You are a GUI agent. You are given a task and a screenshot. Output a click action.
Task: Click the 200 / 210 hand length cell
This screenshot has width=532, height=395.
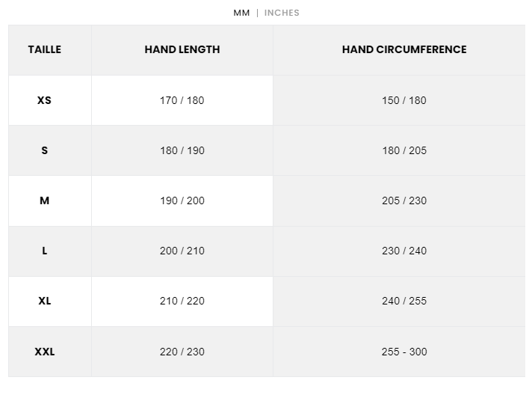(182, 251)
